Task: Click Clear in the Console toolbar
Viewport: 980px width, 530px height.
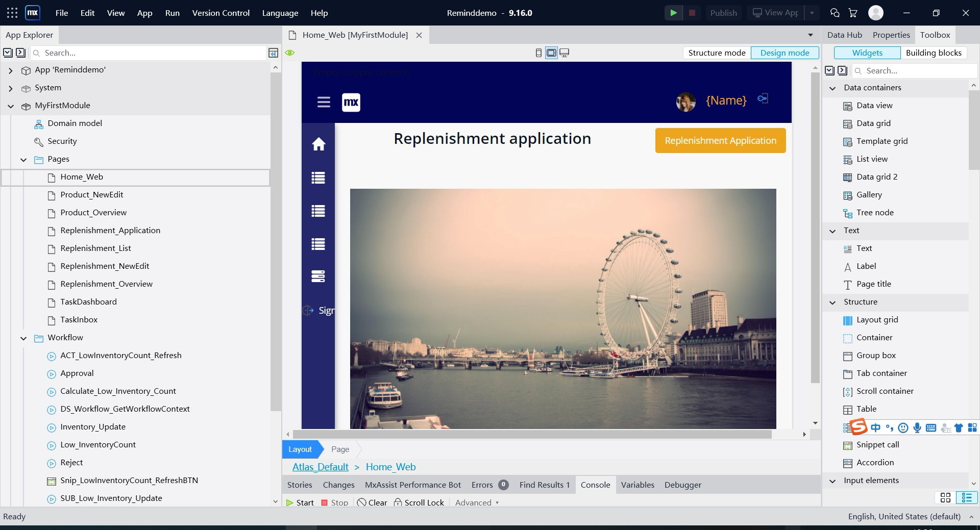Action: click(372, 502)
